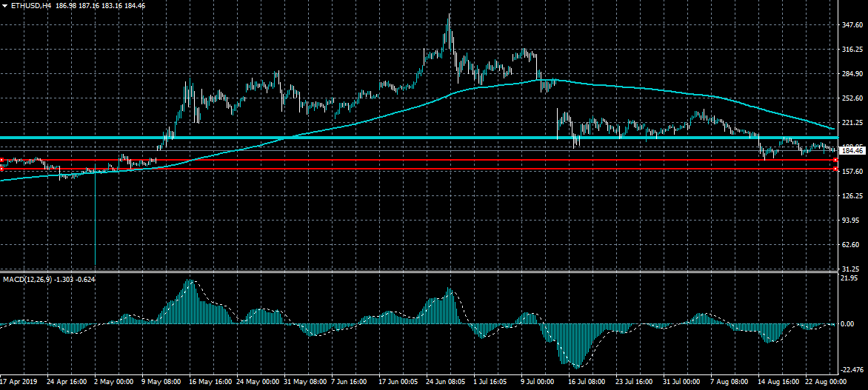Click the 7 Jun 16:00 time label
Image resolution: width=868 pixels, height=390 pixels.
click(x=350, y=382)
